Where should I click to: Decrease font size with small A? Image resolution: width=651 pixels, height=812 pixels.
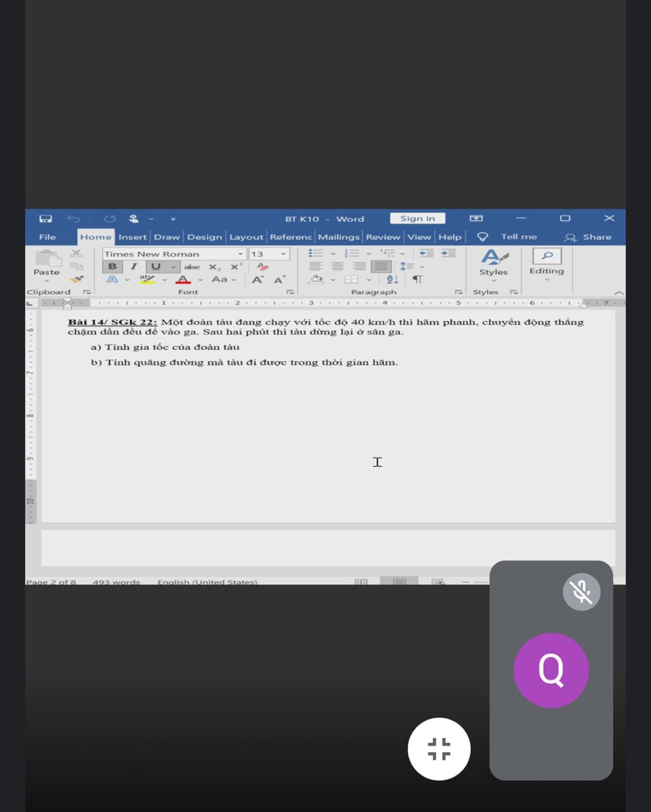(x=279, y=280)
